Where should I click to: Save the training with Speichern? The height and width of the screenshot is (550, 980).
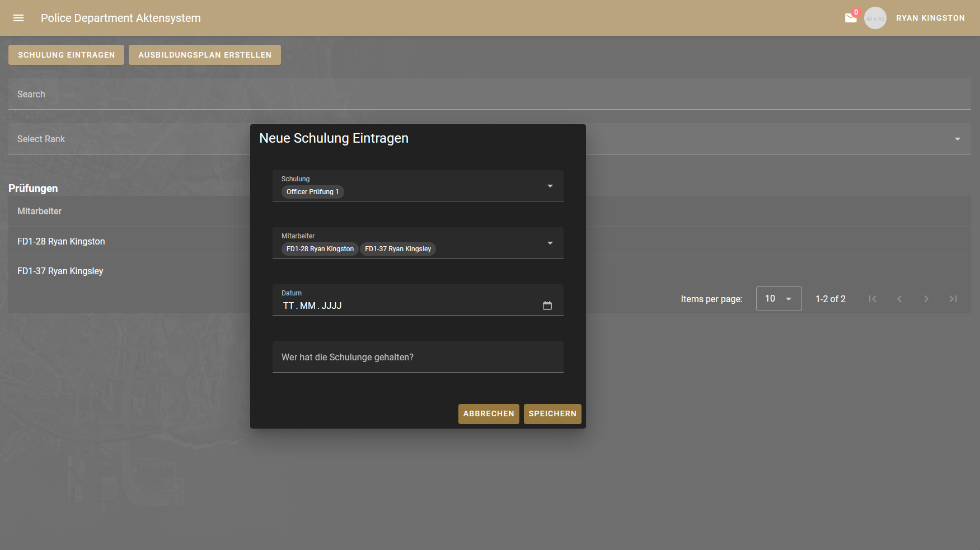coord(552,414)
